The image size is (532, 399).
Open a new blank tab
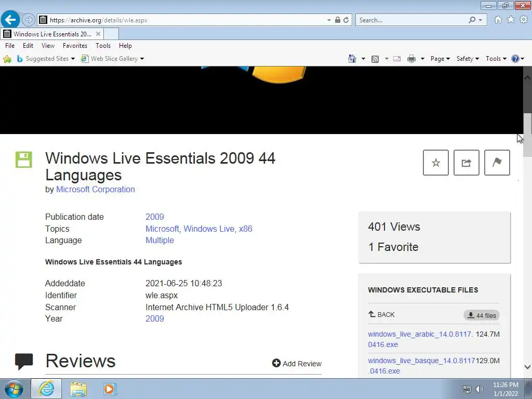(111, 34)
